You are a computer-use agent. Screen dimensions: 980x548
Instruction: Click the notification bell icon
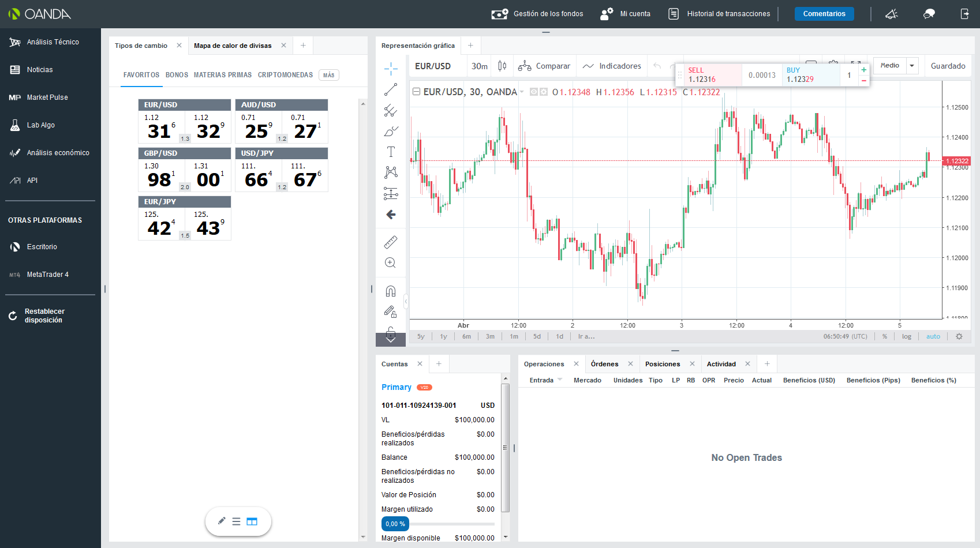[892, 14]
